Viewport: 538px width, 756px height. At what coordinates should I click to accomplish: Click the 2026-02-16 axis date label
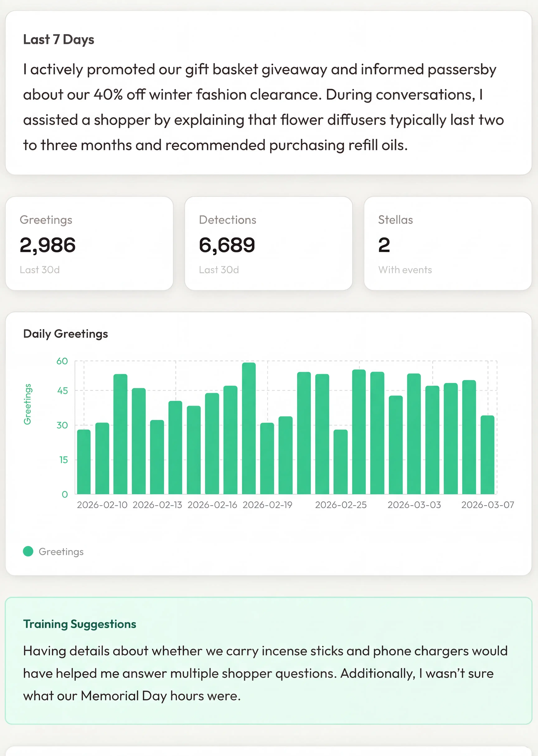212,505
